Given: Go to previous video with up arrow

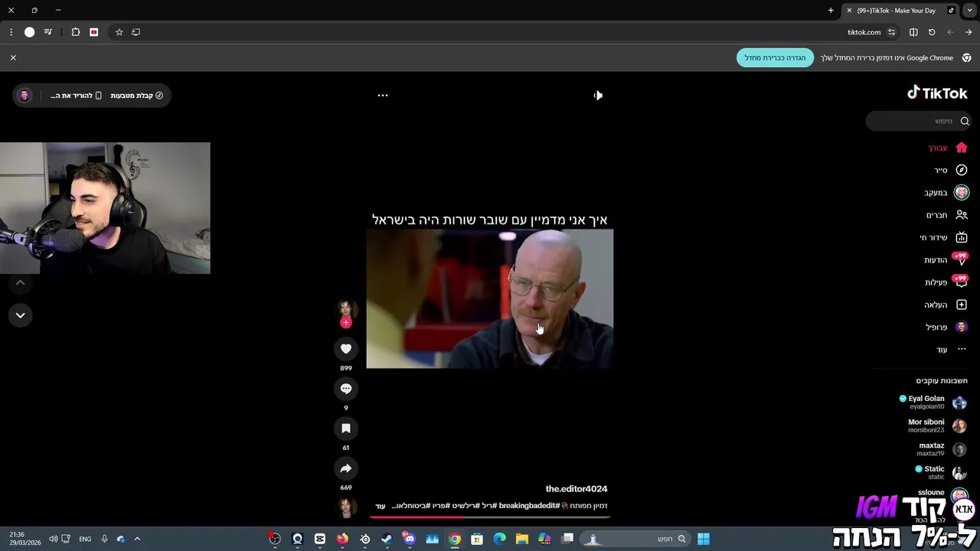Looking at the screenshot, I should pos(21,283).
